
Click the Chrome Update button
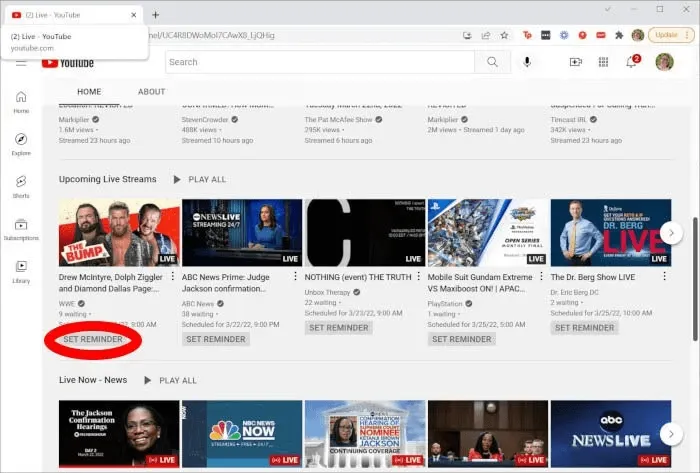(671, 35)
